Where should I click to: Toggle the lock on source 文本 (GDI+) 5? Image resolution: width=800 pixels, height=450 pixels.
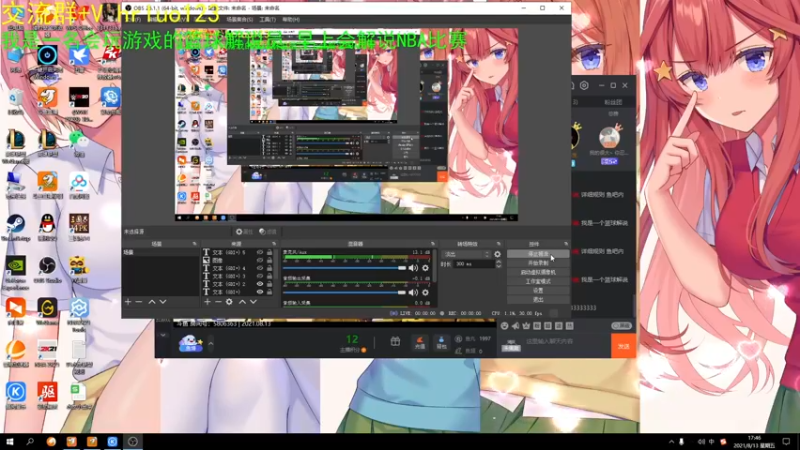(269, 253)
